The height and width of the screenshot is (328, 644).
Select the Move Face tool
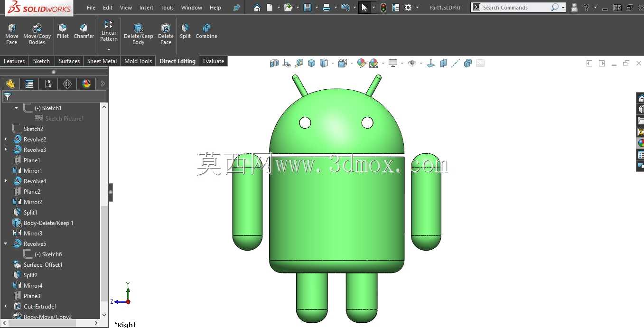12,34
